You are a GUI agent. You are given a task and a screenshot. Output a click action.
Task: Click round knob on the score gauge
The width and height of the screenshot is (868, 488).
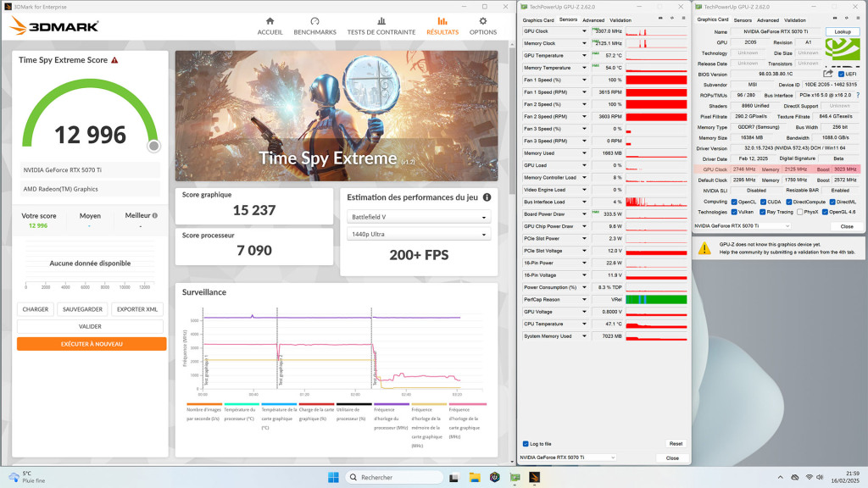coord(154,146)
